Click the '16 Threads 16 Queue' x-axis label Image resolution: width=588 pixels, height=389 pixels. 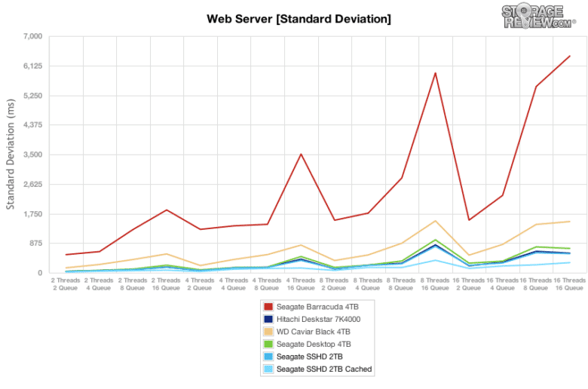569,284
